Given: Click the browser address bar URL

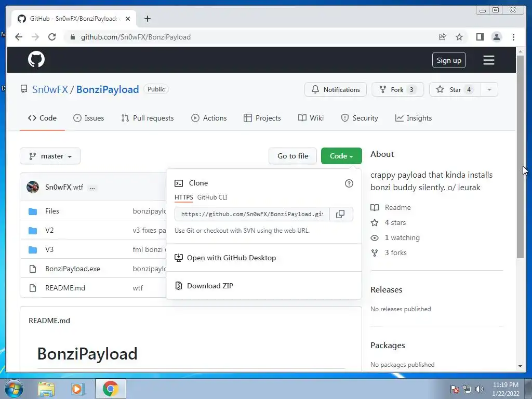Looking at the screenshot, I should [136, 37].
